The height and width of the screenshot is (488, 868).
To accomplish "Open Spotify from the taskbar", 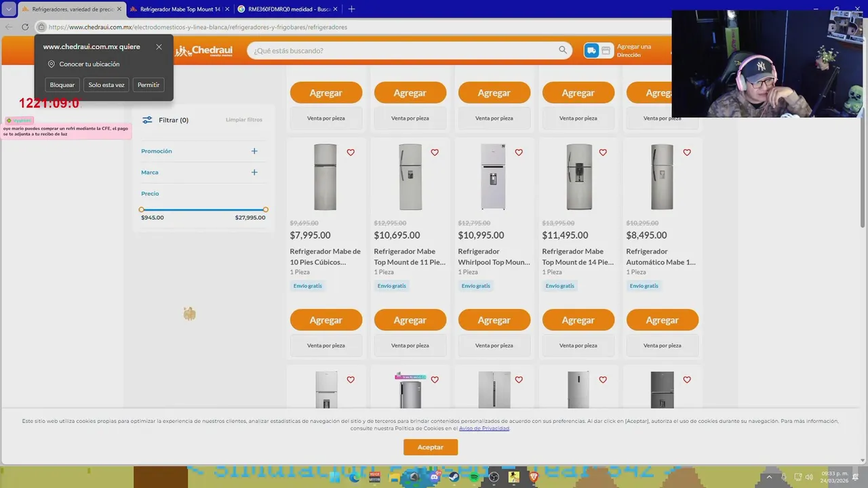I will pyautogui.click(x=474, y=477).
